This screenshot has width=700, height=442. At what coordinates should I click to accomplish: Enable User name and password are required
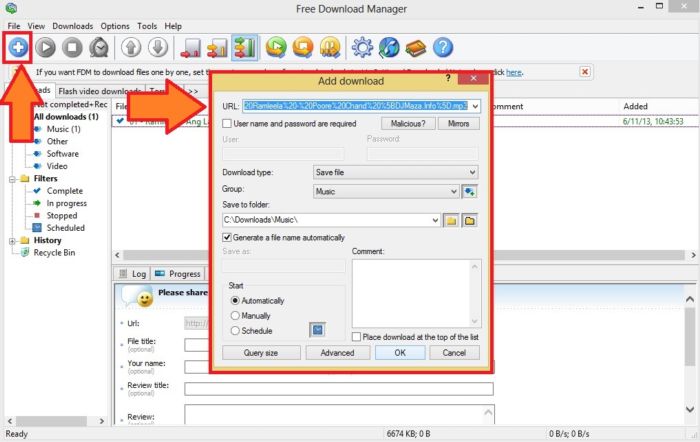point(227,124)
